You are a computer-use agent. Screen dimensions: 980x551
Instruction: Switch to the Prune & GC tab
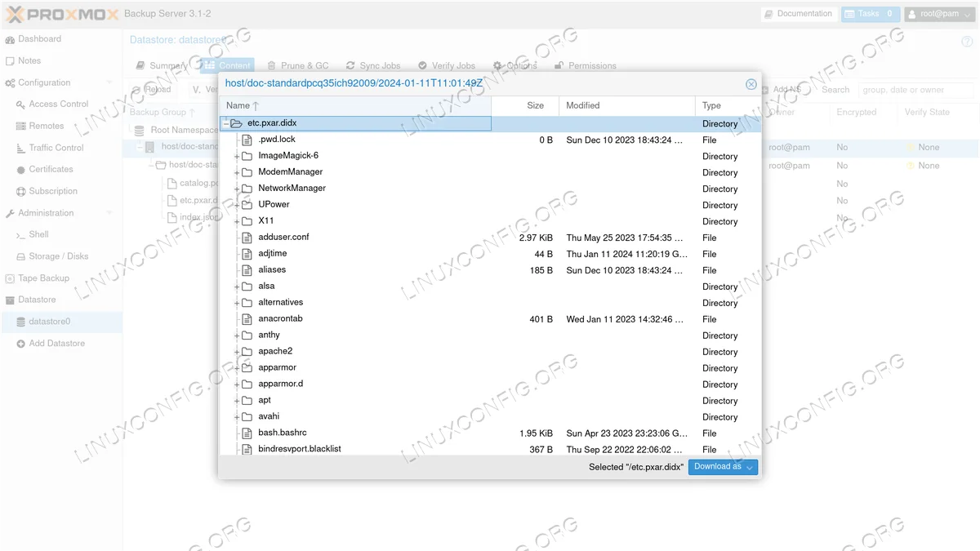click(296, 65)
